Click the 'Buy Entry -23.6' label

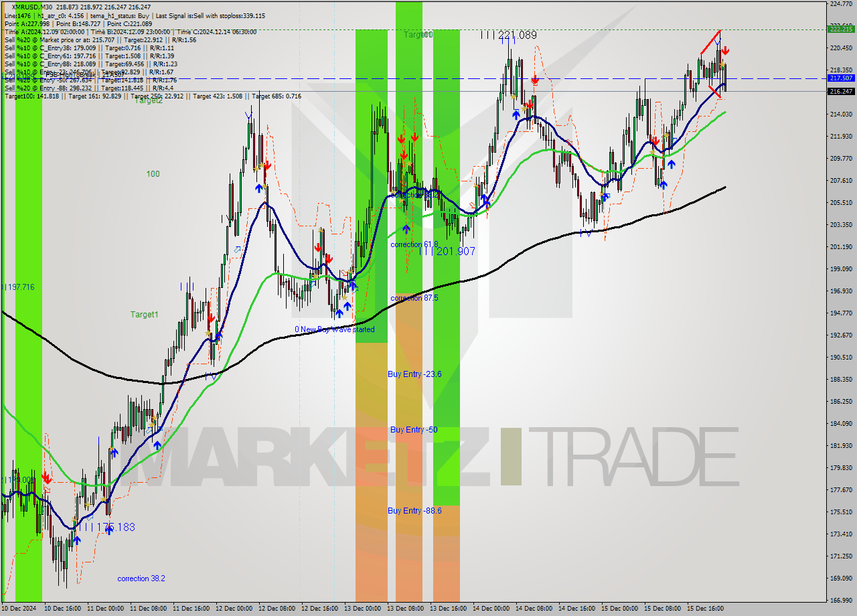point(414,374)
